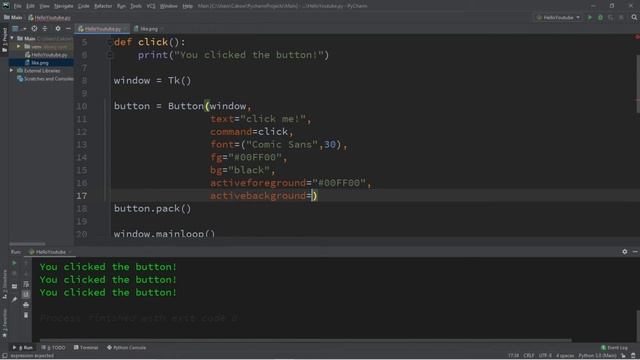
Task: Open the Terminal tool window tab
Action: tap(86, 348)
